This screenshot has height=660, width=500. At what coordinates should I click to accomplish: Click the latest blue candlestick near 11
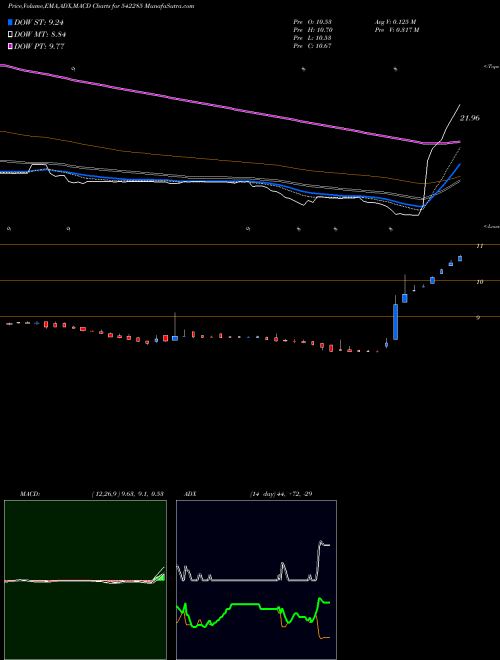click(x=460, y=258)
